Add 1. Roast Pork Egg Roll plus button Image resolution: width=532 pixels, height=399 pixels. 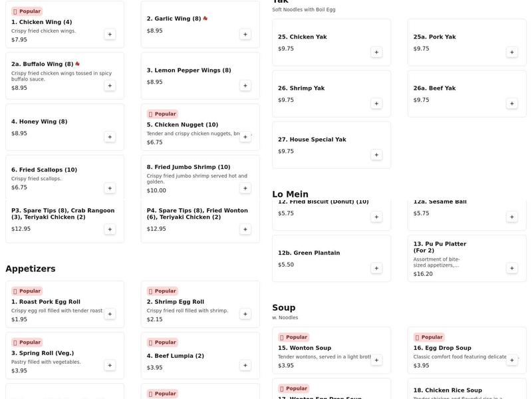tap(110, 314)
